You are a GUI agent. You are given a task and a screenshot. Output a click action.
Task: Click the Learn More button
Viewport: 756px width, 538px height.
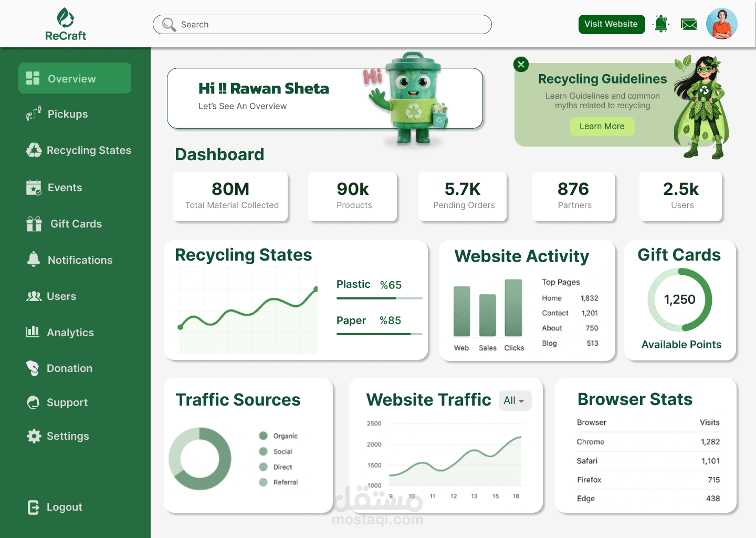tap(602, 127)
